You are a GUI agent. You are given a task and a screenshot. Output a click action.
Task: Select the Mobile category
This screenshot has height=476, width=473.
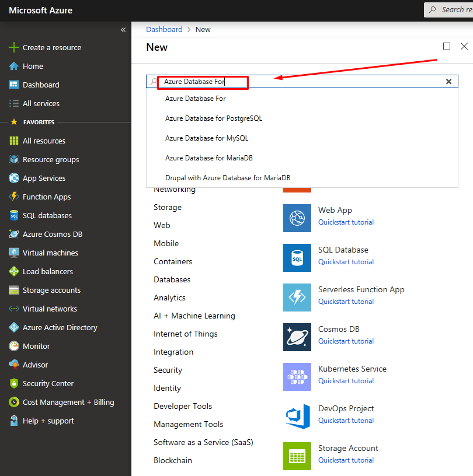(x=166, y=243)
